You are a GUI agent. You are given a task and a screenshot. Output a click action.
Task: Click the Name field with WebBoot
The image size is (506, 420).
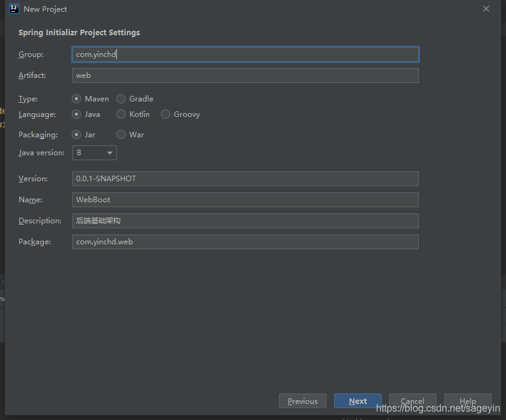click(x=246, y=200)
